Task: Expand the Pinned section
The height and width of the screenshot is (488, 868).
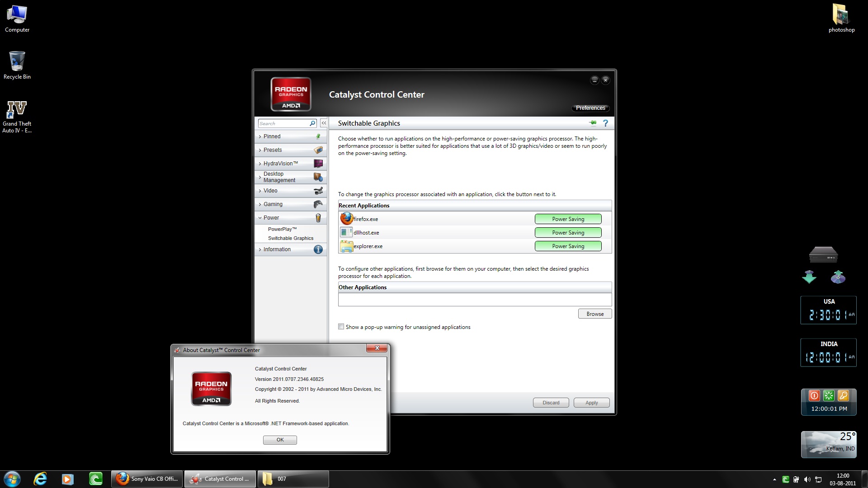Action: 290,136
